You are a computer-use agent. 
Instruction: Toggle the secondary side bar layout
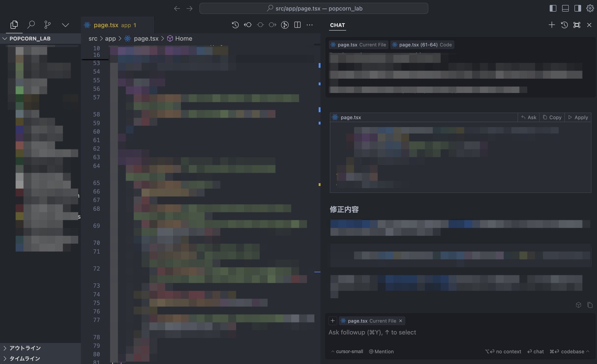coord(578,8)
